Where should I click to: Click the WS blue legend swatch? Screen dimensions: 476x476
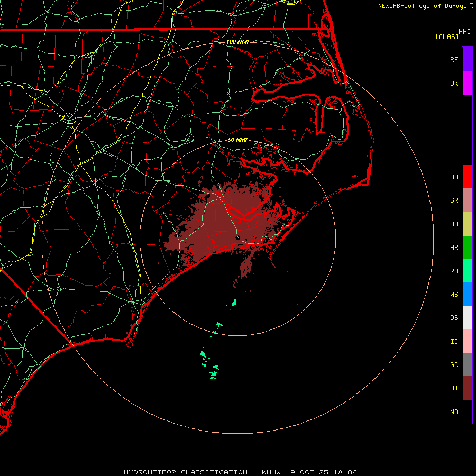tap(467, 294)
